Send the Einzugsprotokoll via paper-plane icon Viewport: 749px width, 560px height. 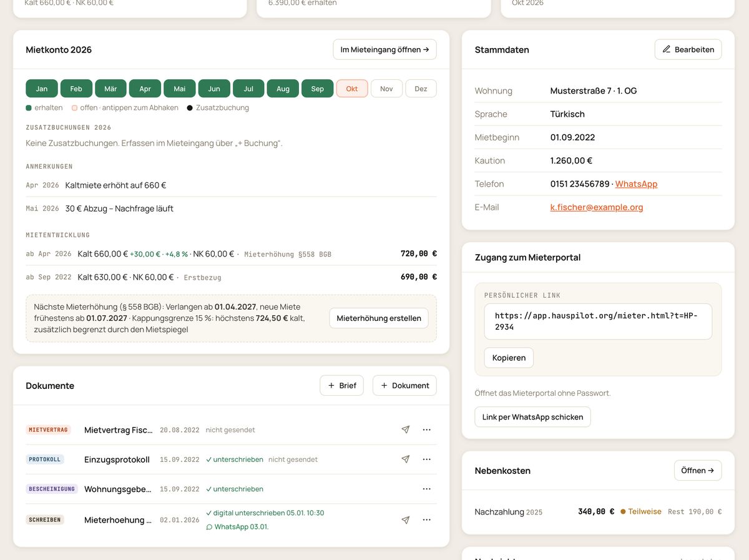pyautogui.click(x=406, y=459)
